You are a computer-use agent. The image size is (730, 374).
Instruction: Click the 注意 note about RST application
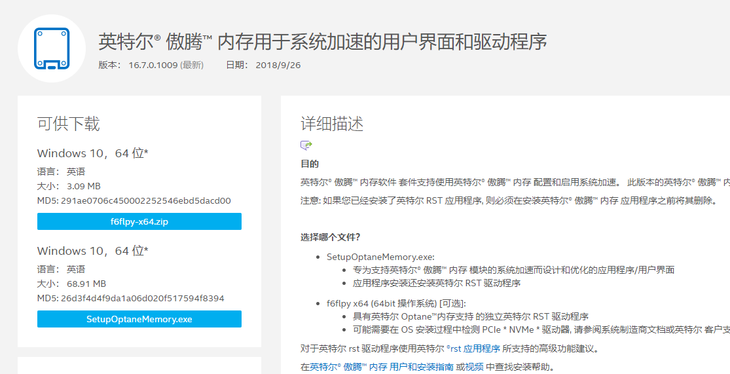click(509, 201)
